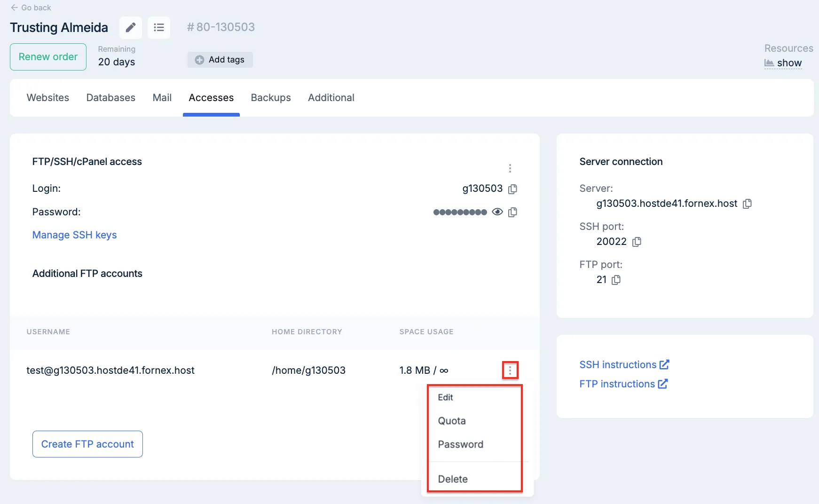Click the Trusting Almeida title
The image size is (819, 504).
click(59, 28)
